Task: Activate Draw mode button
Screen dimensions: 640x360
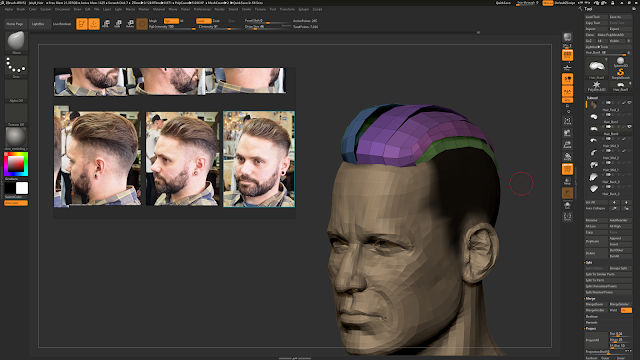Action: [94, 24]
